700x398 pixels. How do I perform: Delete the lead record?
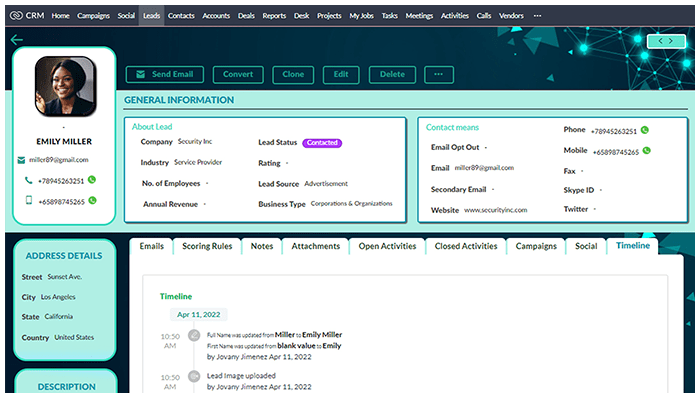point(392,75)
